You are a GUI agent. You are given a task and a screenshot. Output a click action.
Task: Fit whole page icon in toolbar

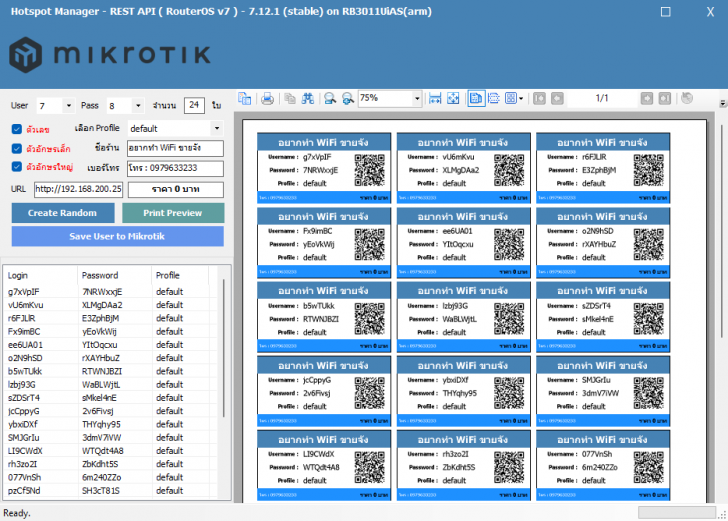(453, 98)
